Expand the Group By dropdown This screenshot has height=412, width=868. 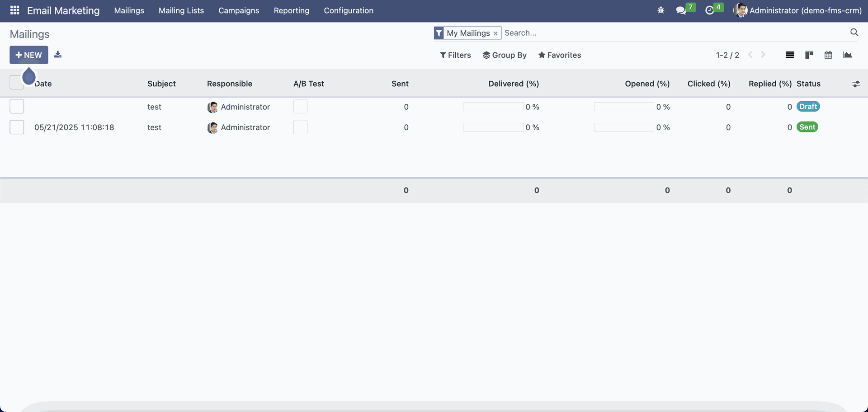[505, 55]
